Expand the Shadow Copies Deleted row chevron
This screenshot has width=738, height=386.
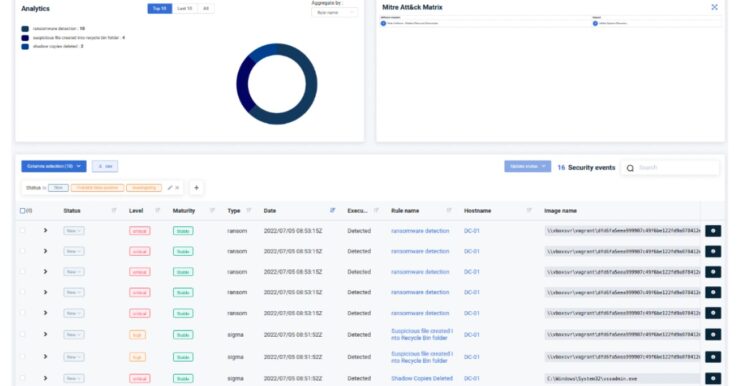click(45, 378)
